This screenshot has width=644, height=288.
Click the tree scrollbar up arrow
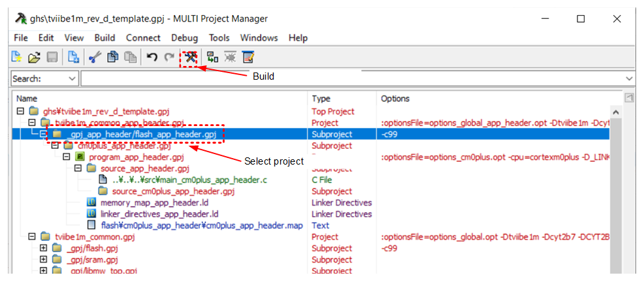(x=615, y=112)
